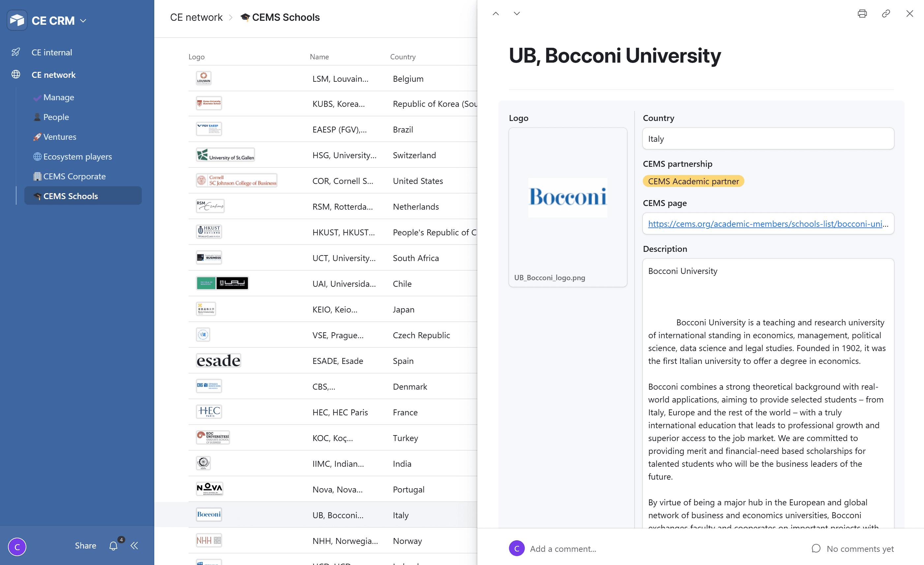Open the CE CRM workspace logo
924x565 pixels.
pos(17,20)
